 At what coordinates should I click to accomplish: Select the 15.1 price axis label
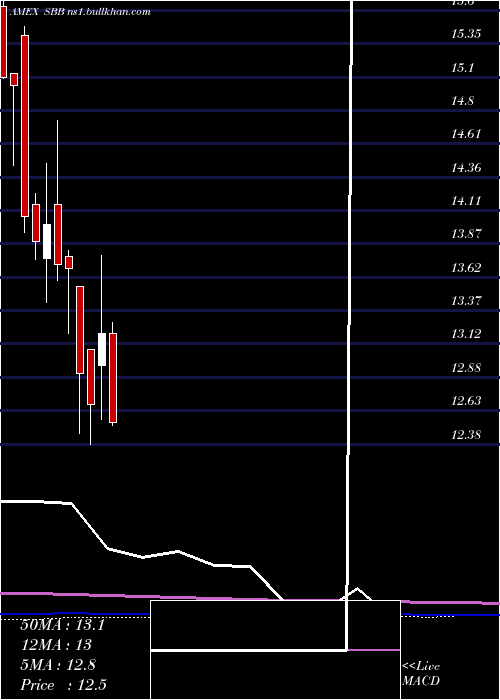click(x=462, y=68)
